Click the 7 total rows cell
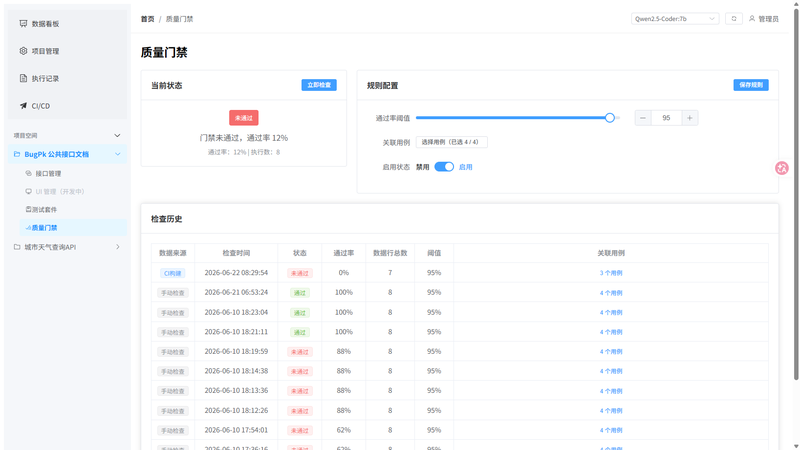 click(x=390, y=272)
